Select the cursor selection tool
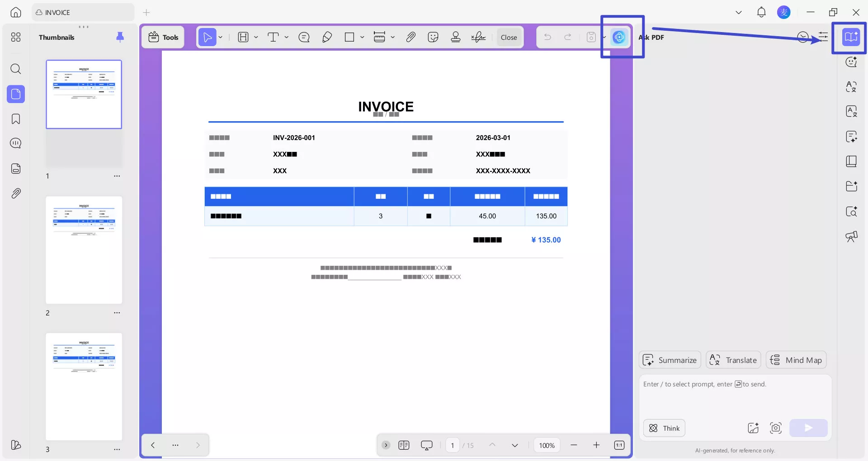This screenshot has width=868, height=461. click(x=208, y=37)
